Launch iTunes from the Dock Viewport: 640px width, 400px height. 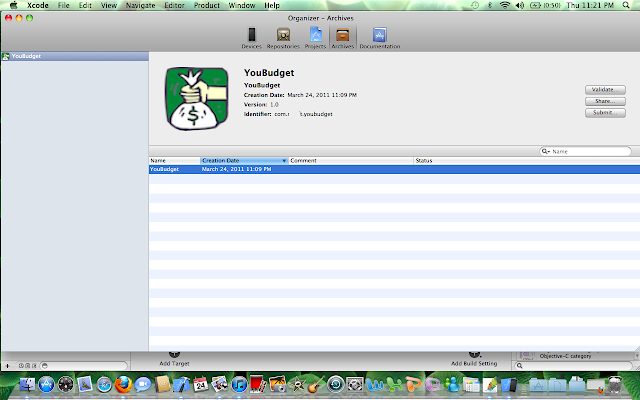[x=239, y=384]
